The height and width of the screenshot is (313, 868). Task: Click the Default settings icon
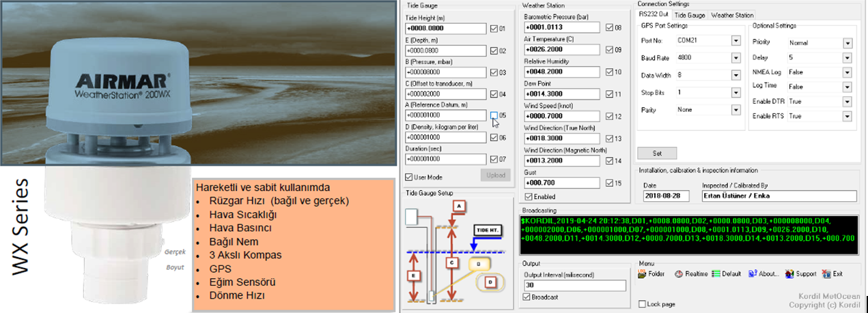pyautogui.click(x=716, y=273)
